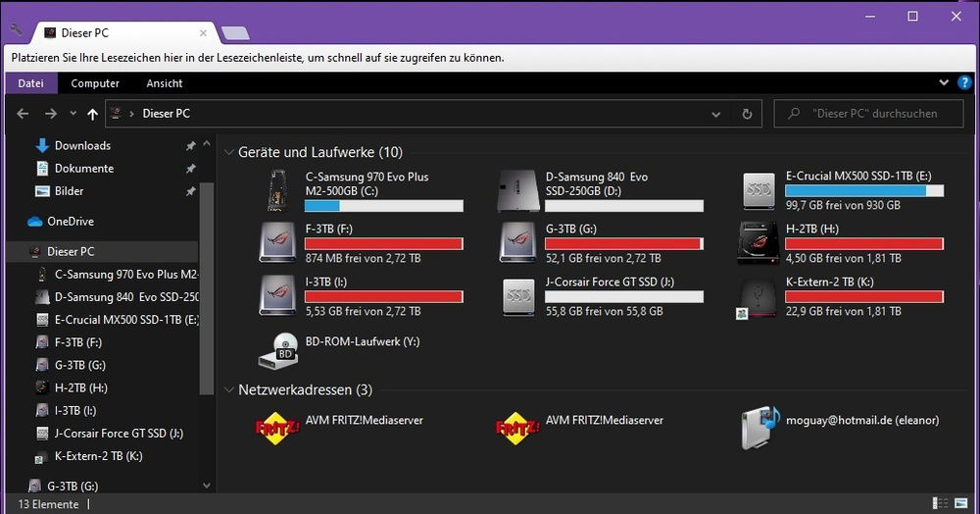Open the Ansicht ribbon tab
The width and height of the screenshot is (980, 514).
pyautogui.click(x=165, y=83)
